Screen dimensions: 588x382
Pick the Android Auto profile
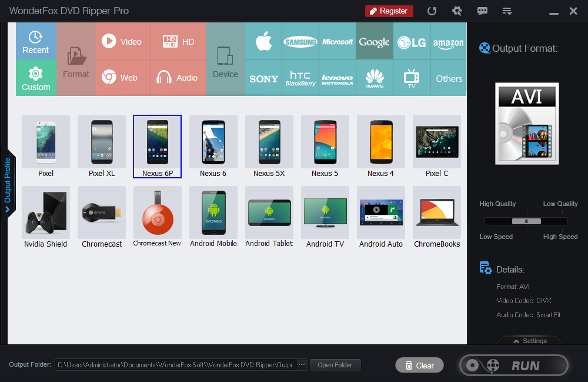381,217
